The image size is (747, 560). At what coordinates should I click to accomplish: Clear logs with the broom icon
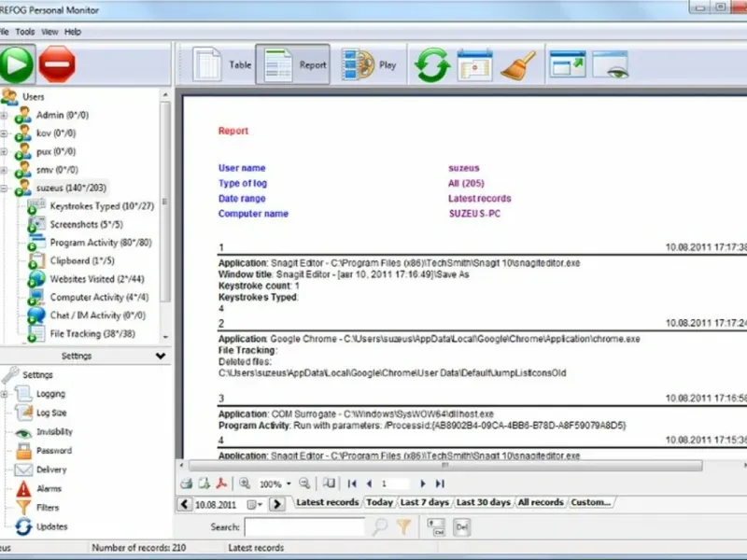pyautogui.click(x=518, y=64)
